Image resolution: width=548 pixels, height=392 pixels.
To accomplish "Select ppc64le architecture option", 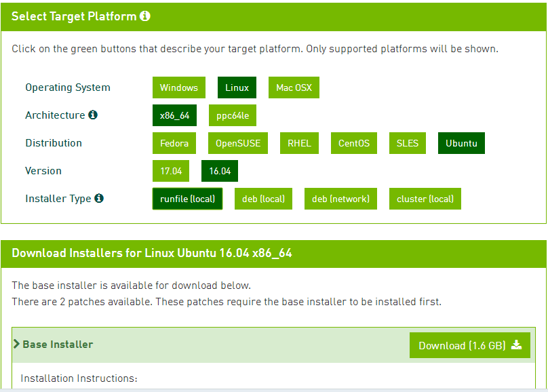I will click(x=233, y=115).
